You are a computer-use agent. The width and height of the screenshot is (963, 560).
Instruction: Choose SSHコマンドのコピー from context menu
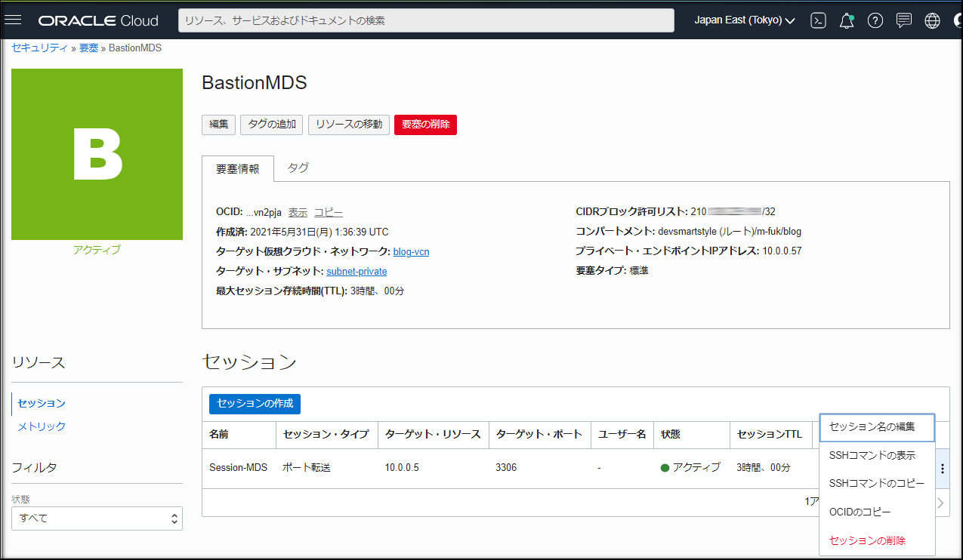(x=877, y=484)
